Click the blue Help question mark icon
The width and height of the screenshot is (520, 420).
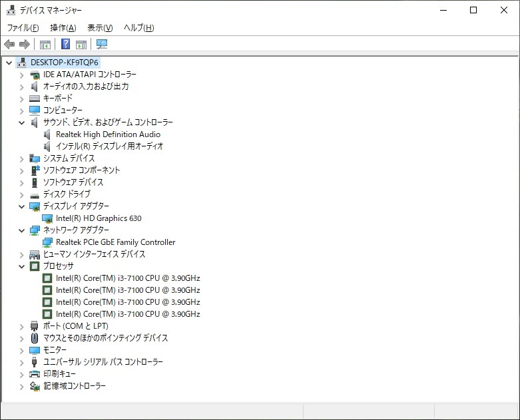pos(65,45)
